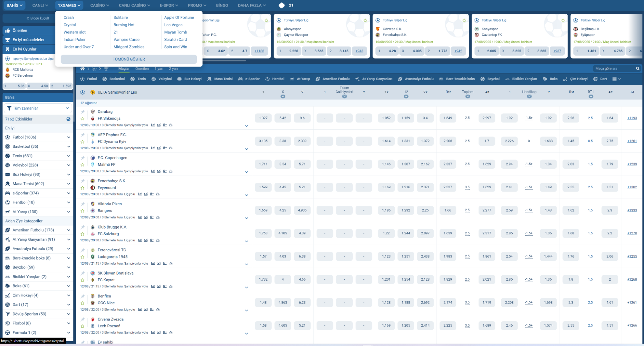The image size is (644, 346).
Task: Click the pin icon beside Qarabag match
Action: point(83,112)
